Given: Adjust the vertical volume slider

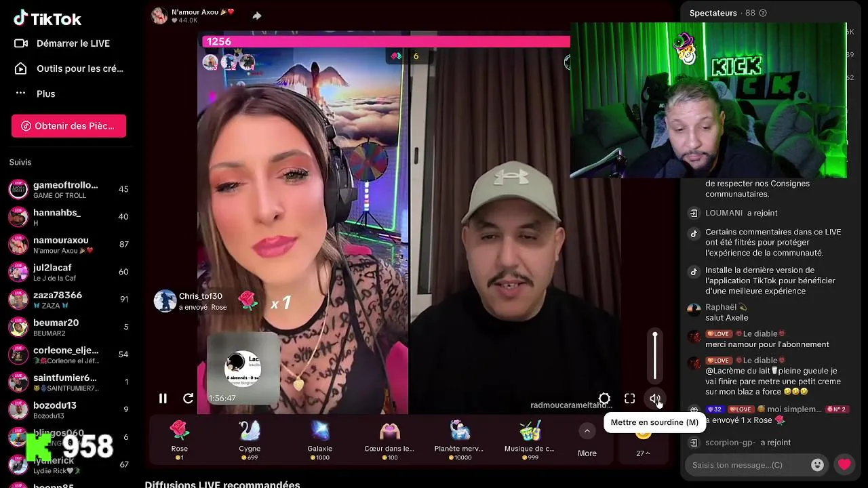Looking at the screenshot, I should 655,356.
